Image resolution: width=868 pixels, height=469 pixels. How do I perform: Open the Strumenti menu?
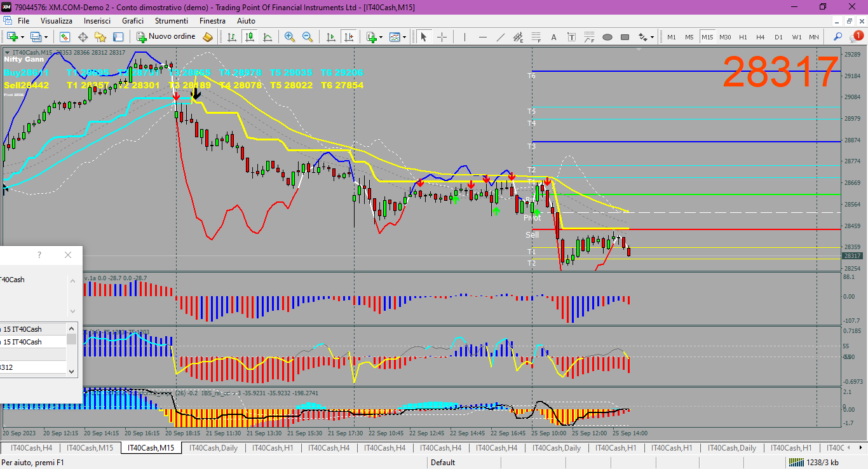point(172,21)
